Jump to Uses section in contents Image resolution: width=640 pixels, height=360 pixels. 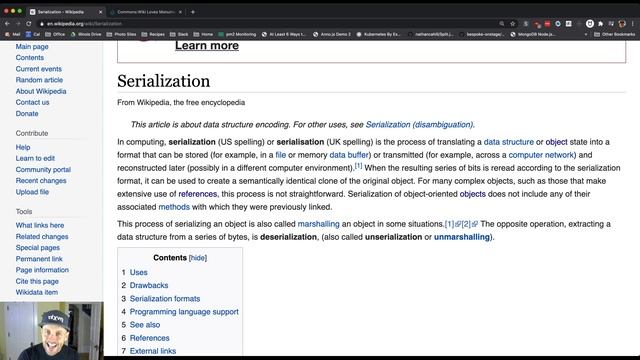pyautogui.click(x=138, y=272)
